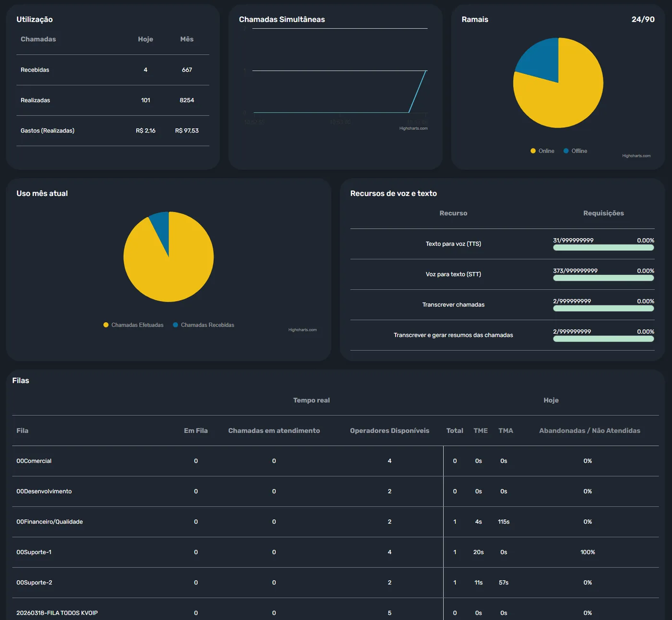672x620 pixels.
Task: Click the progress bar for Transcrever e gerar resumos
Action: (x=603, y=339)
